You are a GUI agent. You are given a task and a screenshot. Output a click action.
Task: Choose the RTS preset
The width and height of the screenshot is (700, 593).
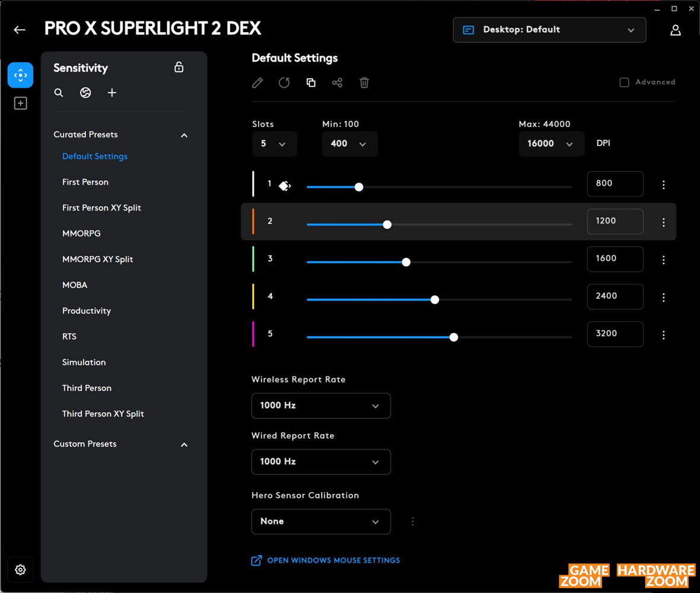pyautogui.click(x=69, y=336)
